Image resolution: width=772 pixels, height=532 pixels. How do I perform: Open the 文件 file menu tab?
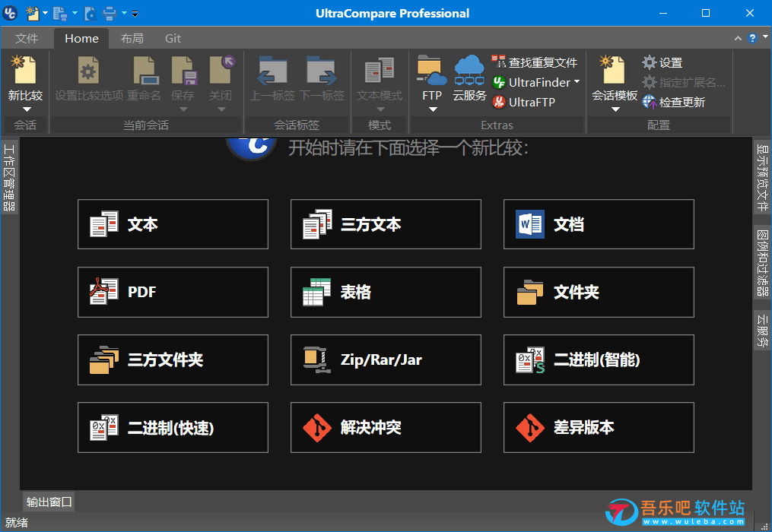pos(26,39)
